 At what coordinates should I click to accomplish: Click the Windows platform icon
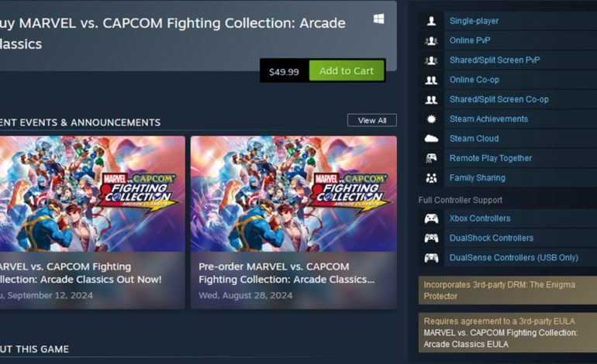378,19
